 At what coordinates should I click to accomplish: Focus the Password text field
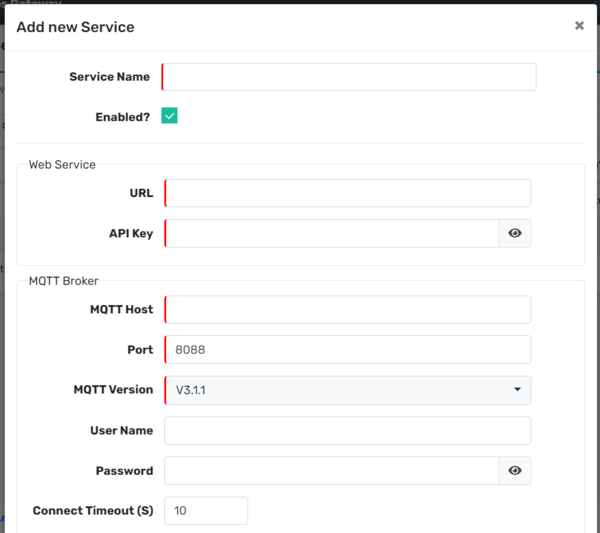331,470
